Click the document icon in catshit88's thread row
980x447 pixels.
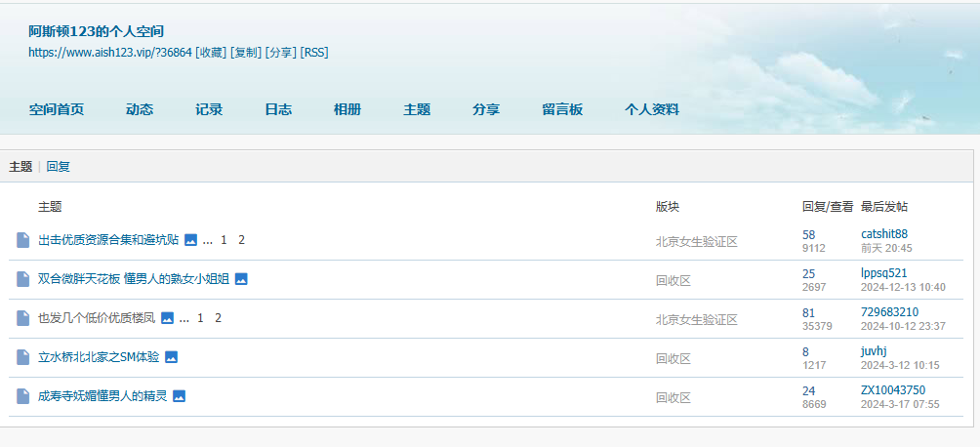[x=23, y=240]
